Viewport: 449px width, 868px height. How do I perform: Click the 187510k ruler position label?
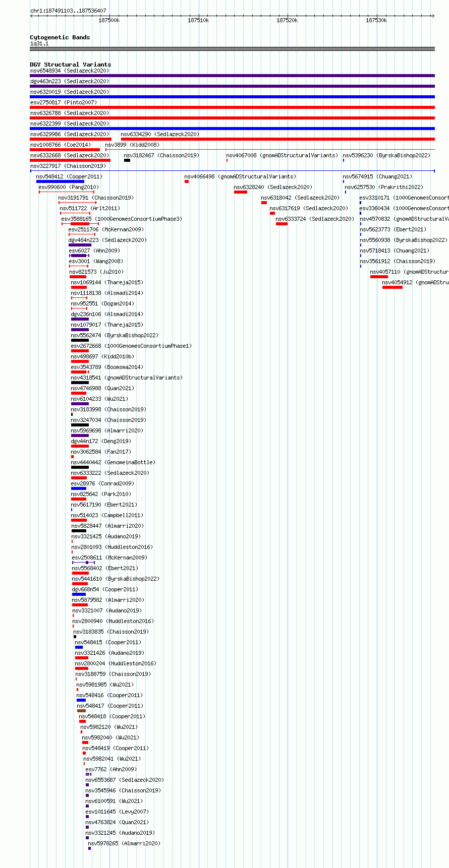198,20
